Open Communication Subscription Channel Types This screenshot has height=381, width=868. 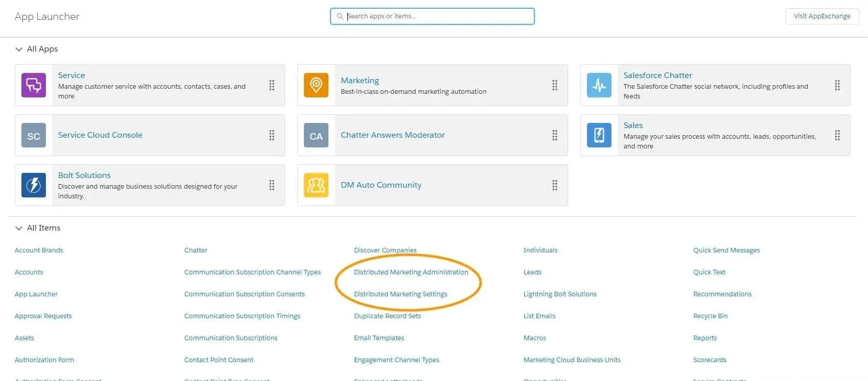pos(252,272)
